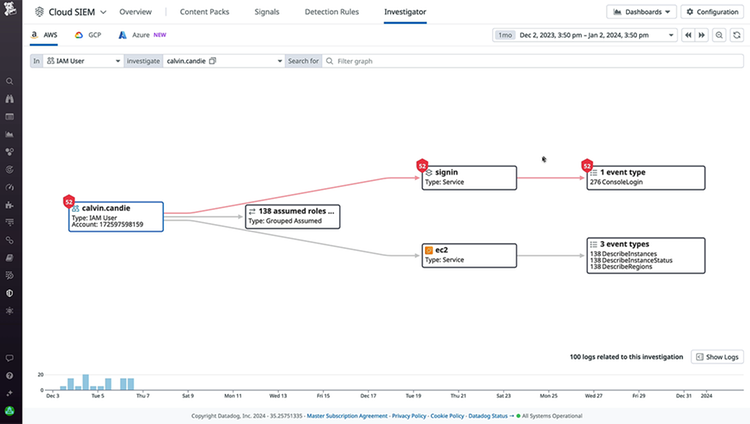Viewport: 750px width, 424px height.
Task: Go to Overview tab
Action: click(x=135, y=12)
